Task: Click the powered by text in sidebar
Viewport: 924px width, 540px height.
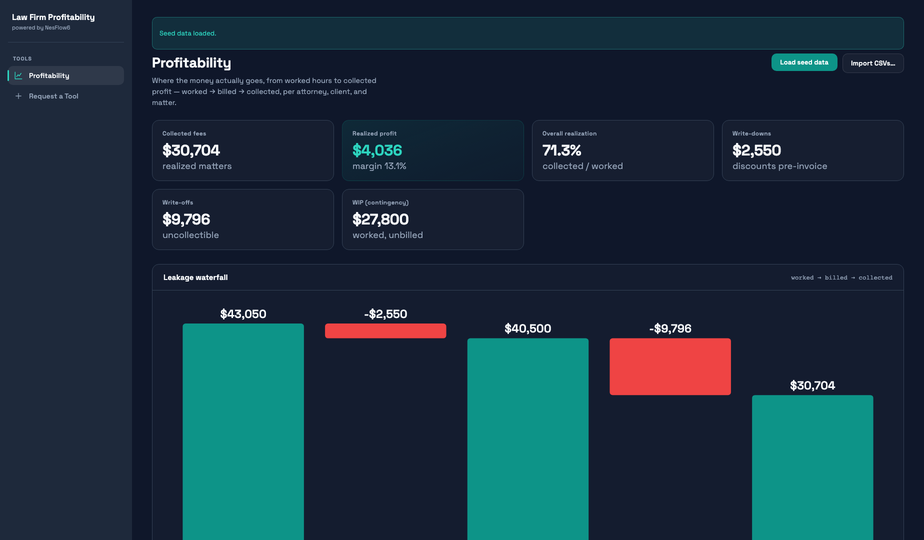Action: click(x=41, y=28)
